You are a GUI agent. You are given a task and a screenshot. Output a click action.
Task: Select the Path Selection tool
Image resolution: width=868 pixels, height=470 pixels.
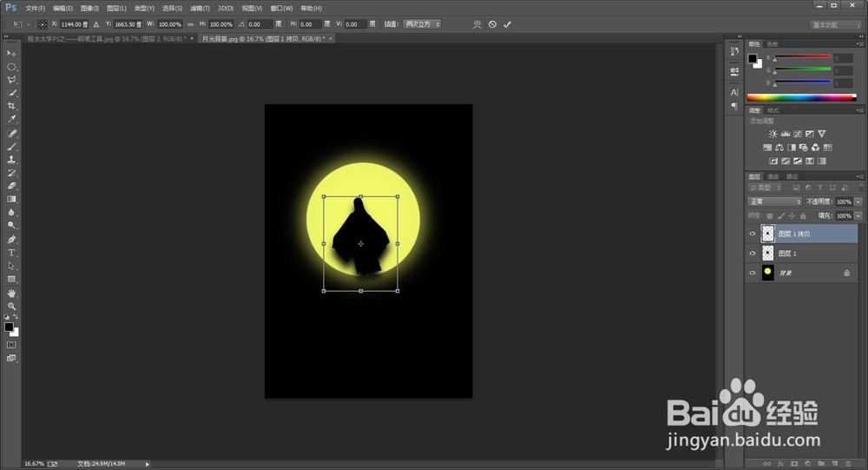(11, 266)
